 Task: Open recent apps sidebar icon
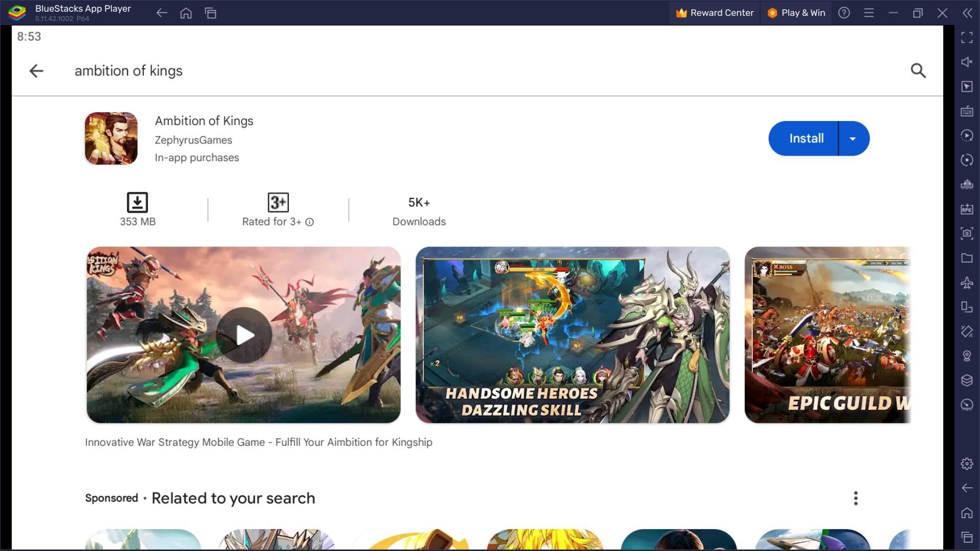tap(967, 537)
